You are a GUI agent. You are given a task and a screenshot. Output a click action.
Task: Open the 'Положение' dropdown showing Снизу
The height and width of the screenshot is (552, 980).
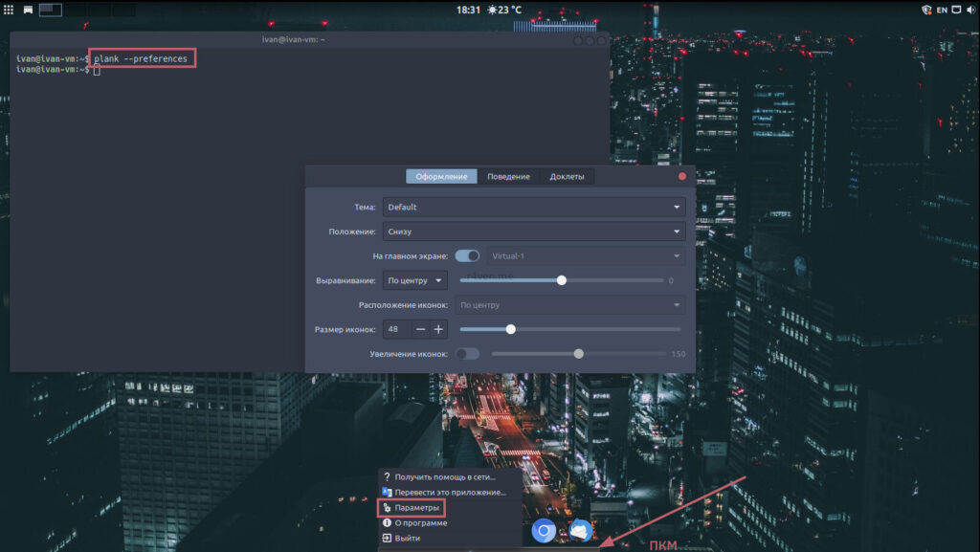pos(534,232)
